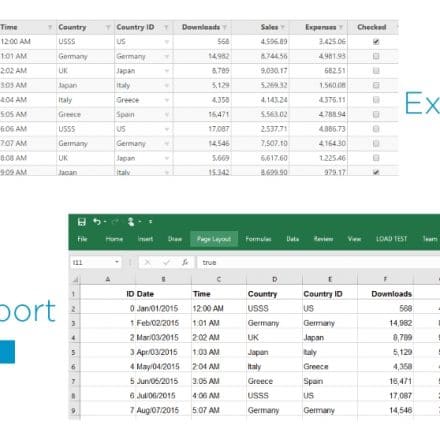The width and height of the screenshot is (440, 440).
Task: Open filter icon on Country ID header
Action: click(166, 27)
